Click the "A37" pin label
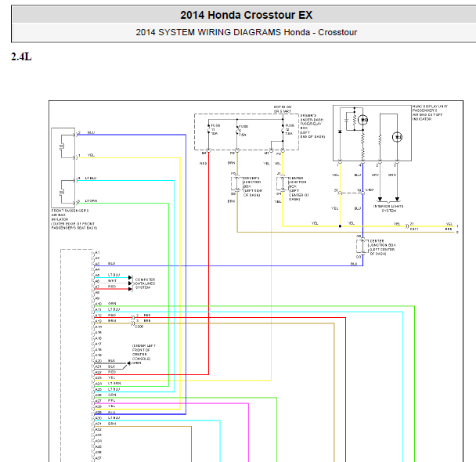The height and width of the screenshot is (462, 476). coord(98,458)
